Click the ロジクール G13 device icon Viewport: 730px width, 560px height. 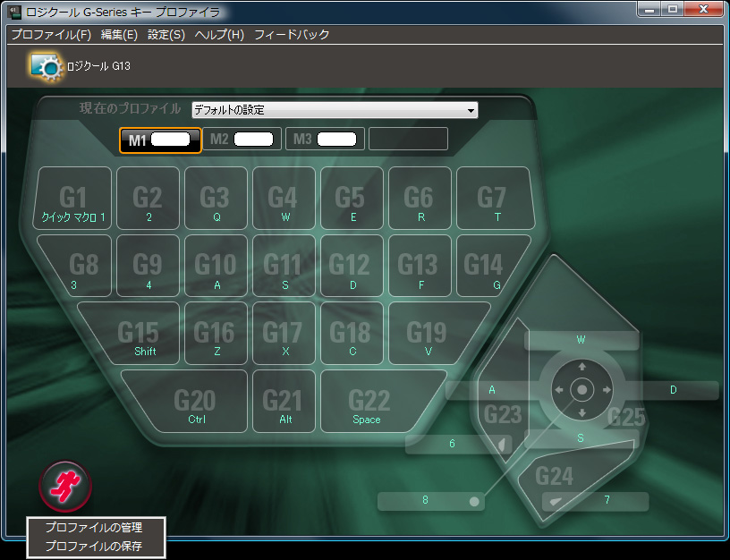tap(45, 65)
